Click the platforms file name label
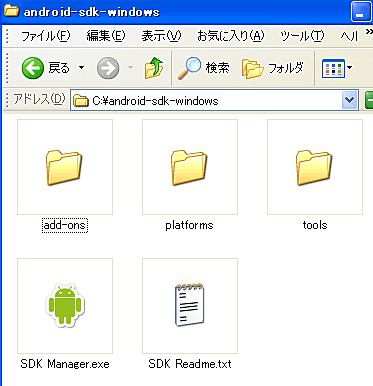 (x=189, y=225)
